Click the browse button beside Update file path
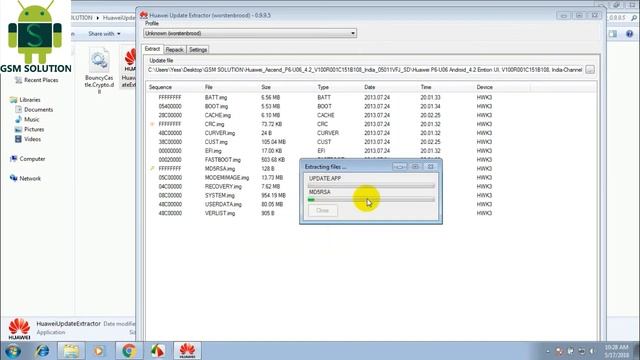Image resolution: width=640 pixels, height=360 pixels. (590, 70)
